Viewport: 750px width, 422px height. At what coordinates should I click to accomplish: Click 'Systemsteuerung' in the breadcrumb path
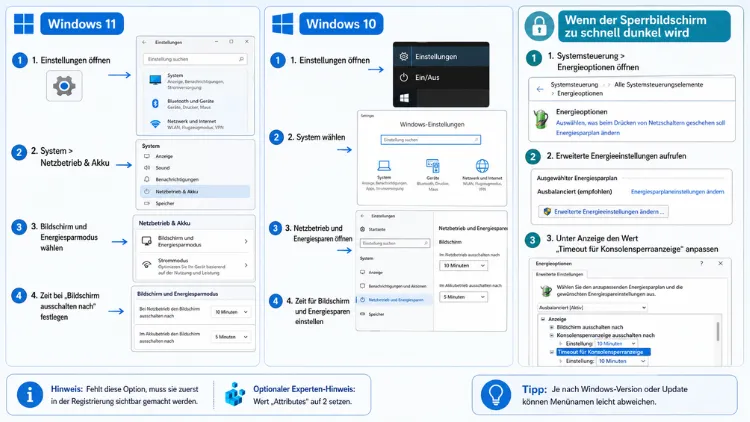tap(574, 85)
